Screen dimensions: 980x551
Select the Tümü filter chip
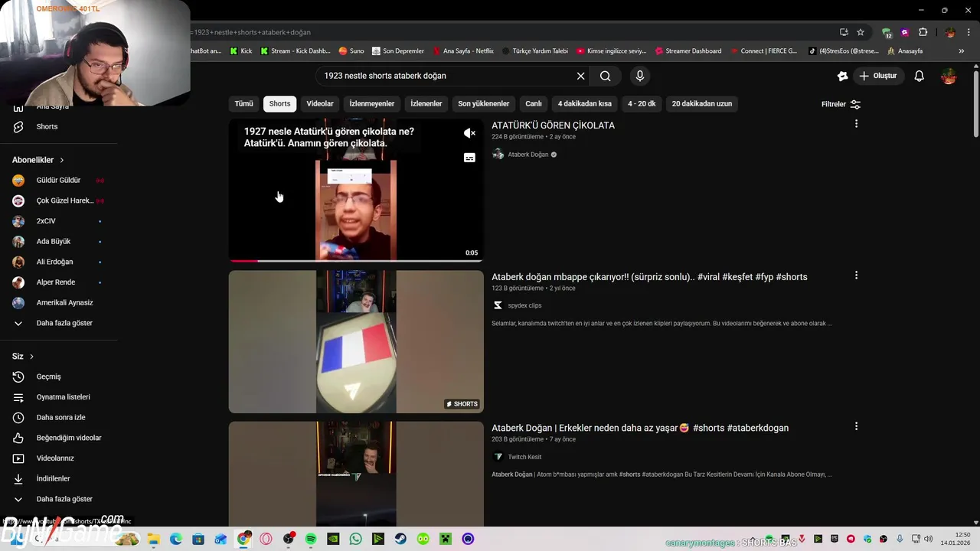tap(243, 104)
